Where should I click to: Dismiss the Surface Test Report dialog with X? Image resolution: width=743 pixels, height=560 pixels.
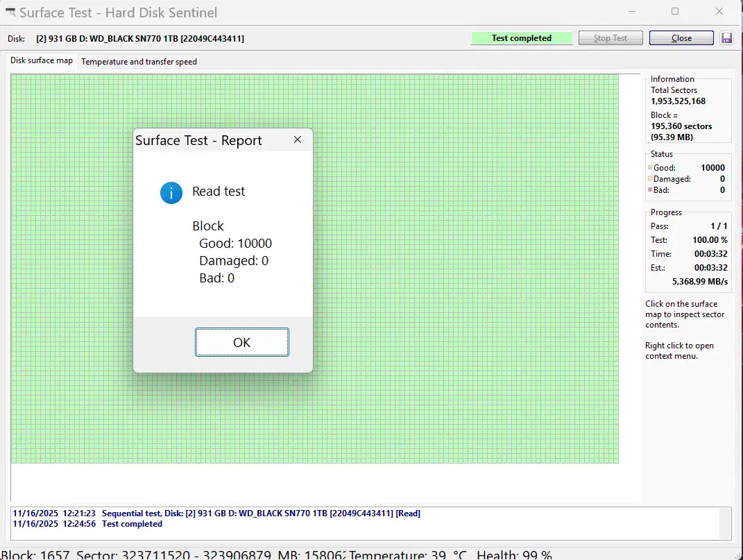(x=298, y=140)
